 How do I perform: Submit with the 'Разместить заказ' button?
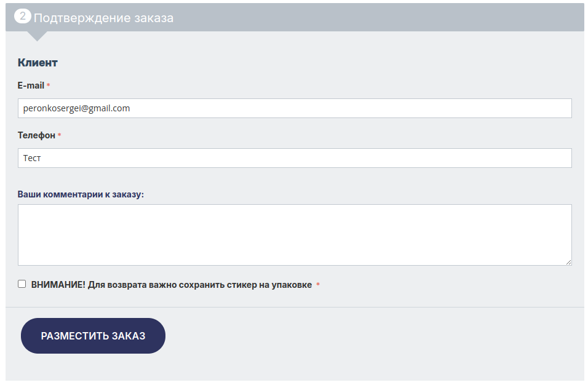click(x=93, y=336)
